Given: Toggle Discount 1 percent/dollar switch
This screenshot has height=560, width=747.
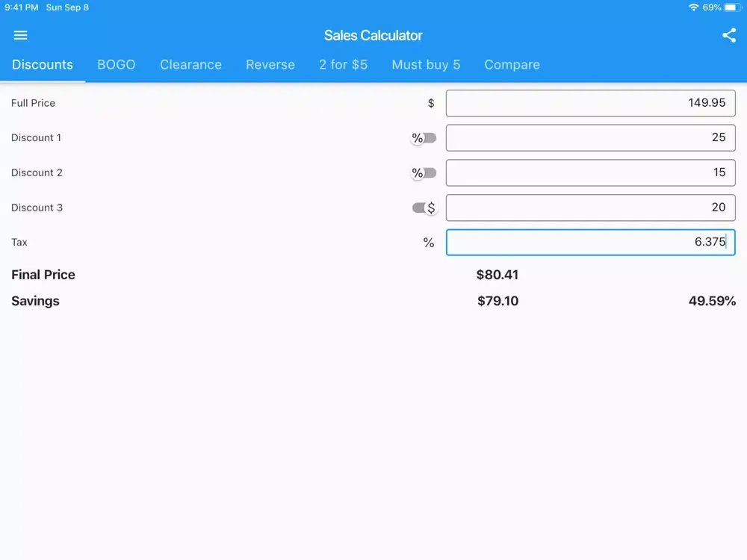Looking at the screenshot, I should point(424,138).
